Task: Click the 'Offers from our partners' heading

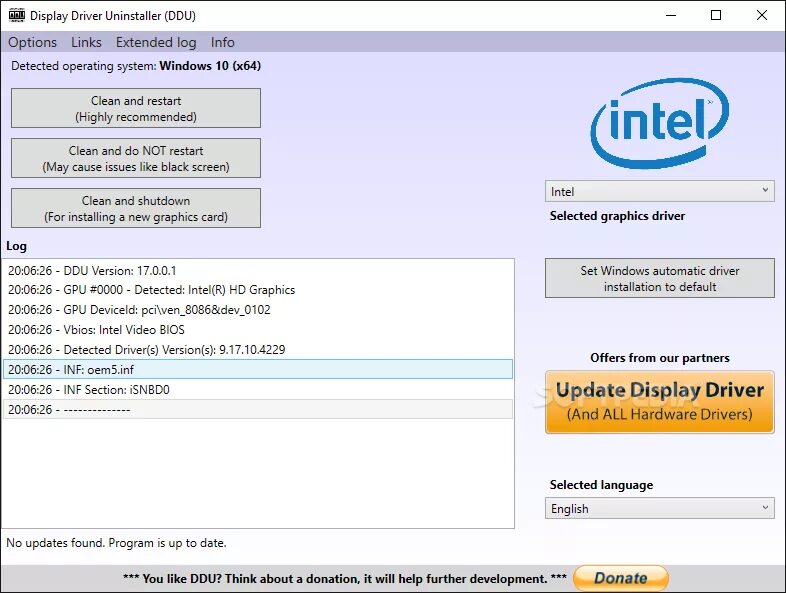Action: (x=660, y=358)
